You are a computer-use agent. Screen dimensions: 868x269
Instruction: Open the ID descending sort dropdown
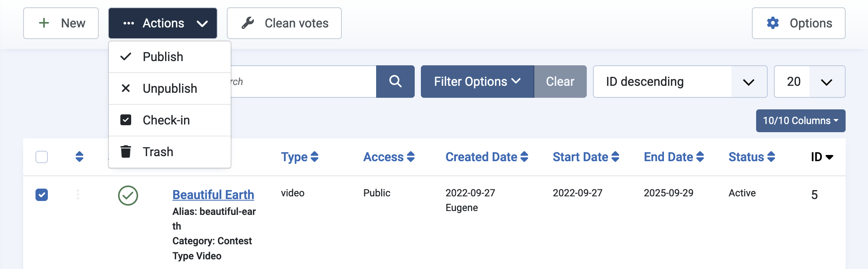680,82
